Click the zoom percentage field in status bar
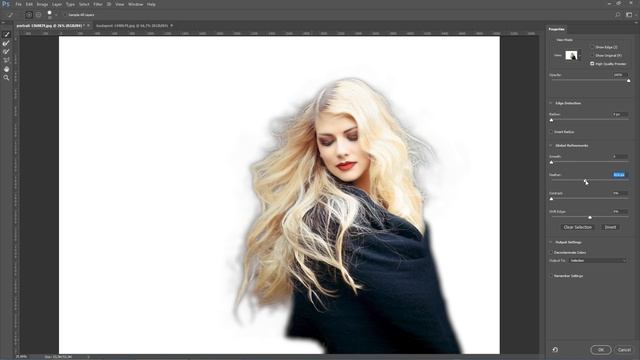This screenshot has height=360, width=640. point(21,357)
